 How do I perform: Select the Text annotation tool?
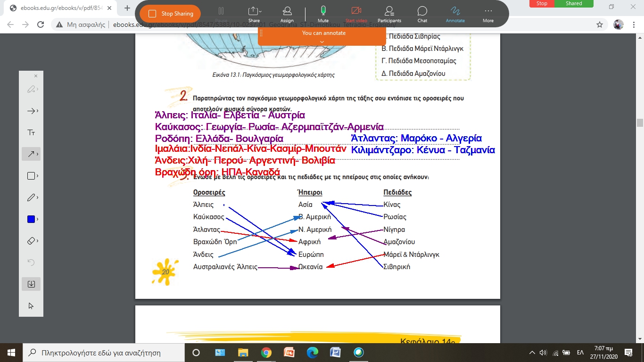(31, 132)
